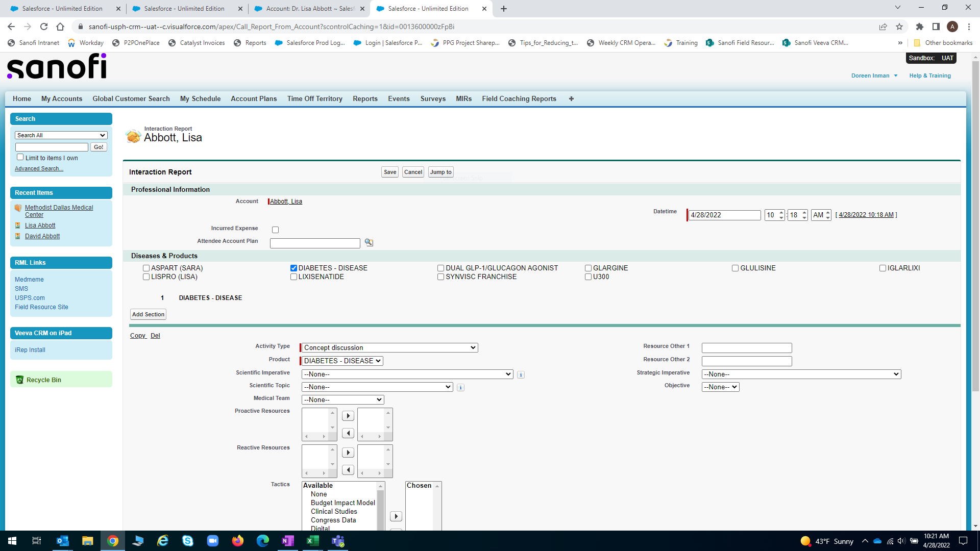Open OneNote from taskbar
Screen dimensions: 980x551
(x=287, y=541)
